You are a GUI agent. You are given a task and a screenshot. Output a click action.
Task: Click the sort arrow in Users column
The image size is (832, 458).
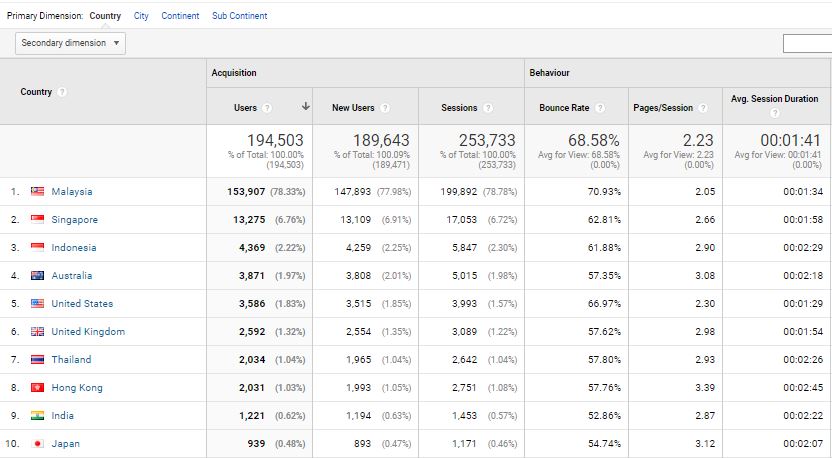(x=306, y=106)
